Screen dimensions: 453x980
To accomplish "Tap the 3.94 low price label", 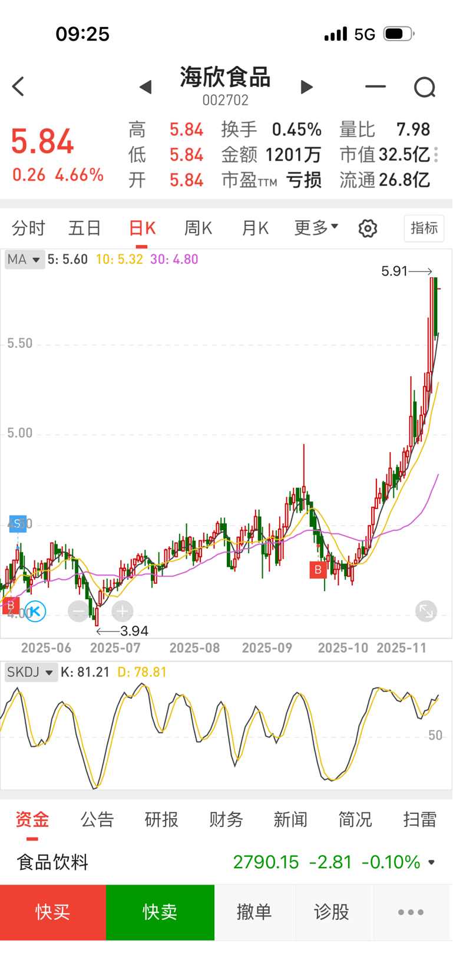I will (134, 632).
